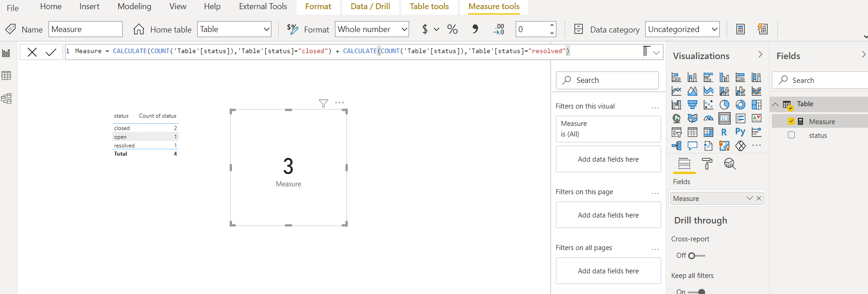The height and width of the screenshot is (294, 868).
Task: Select the line chart visual
Action: click(x=676, y=91)
